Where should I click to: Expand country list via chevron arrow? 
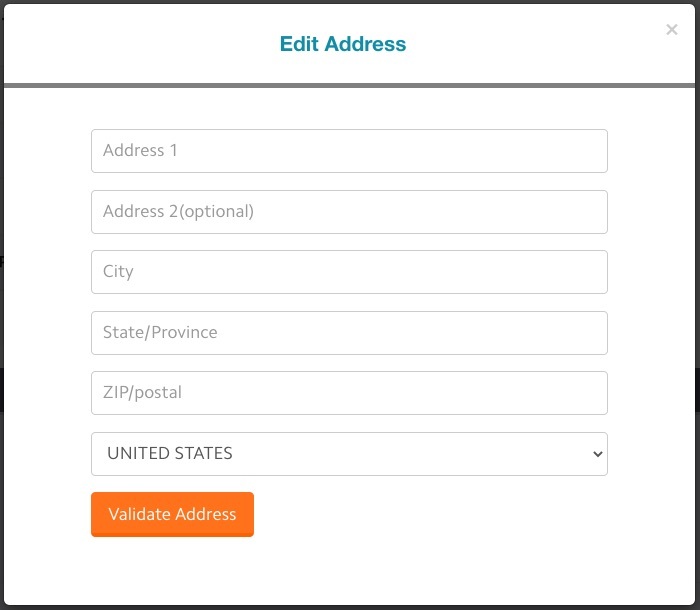(x=597, y=454)
